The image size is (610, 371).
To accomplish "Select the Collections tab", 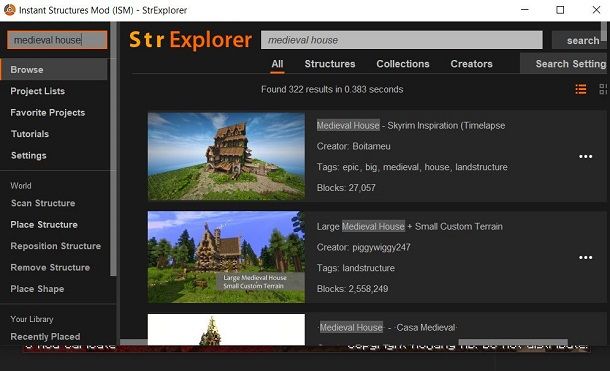I will coord(403,64).
